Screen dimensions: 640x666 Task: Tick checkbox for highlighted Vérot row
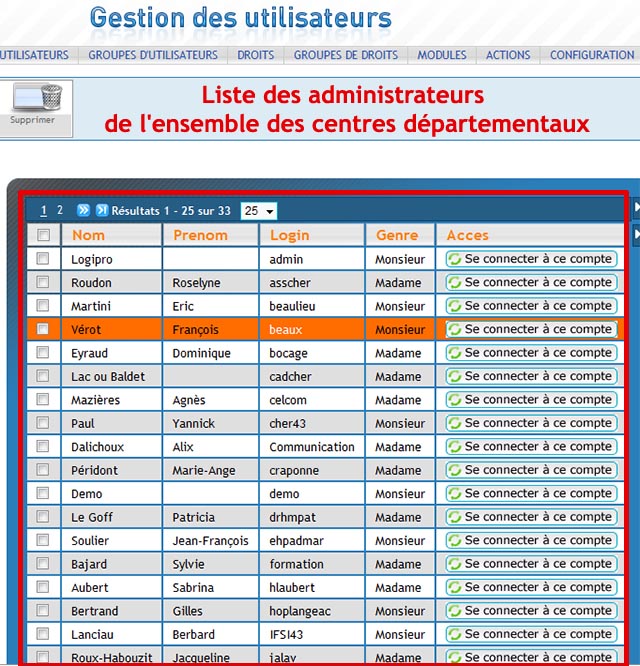(42, 328)
